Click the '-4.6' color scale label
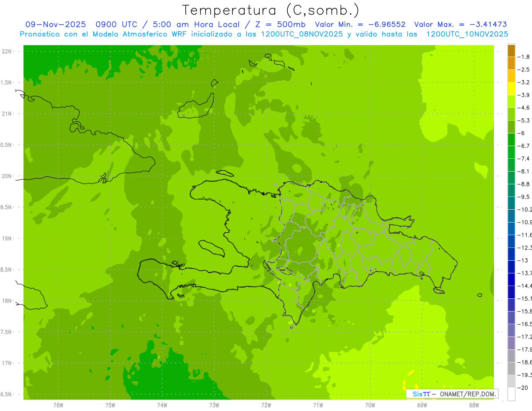 tap(524, 108)
